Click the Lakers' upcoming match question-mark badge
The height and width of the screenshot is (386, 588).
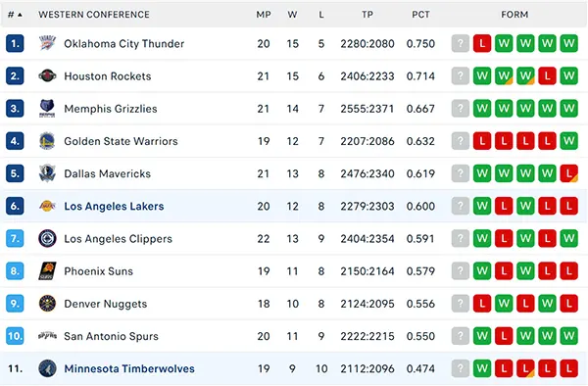click(x=461, y=206)
